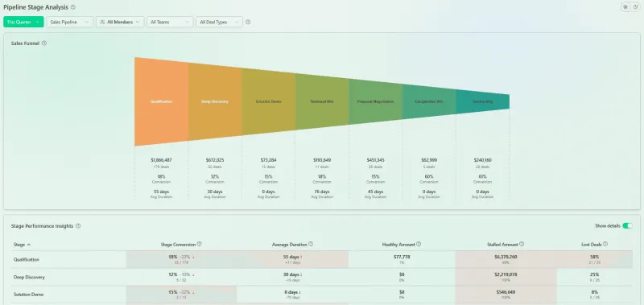644x305 pixels.
Task: Click info icon beside Average Duration header
Action: point(311,244)
